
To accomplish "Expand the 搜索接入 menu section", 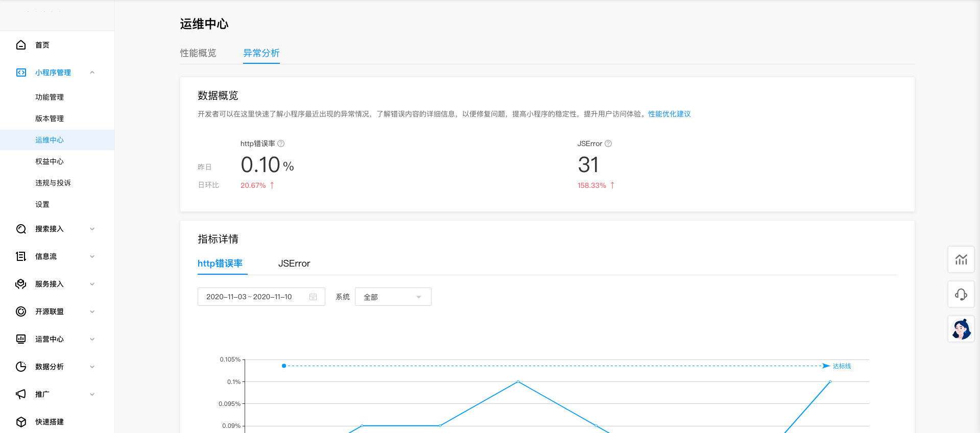I will 92,229.
